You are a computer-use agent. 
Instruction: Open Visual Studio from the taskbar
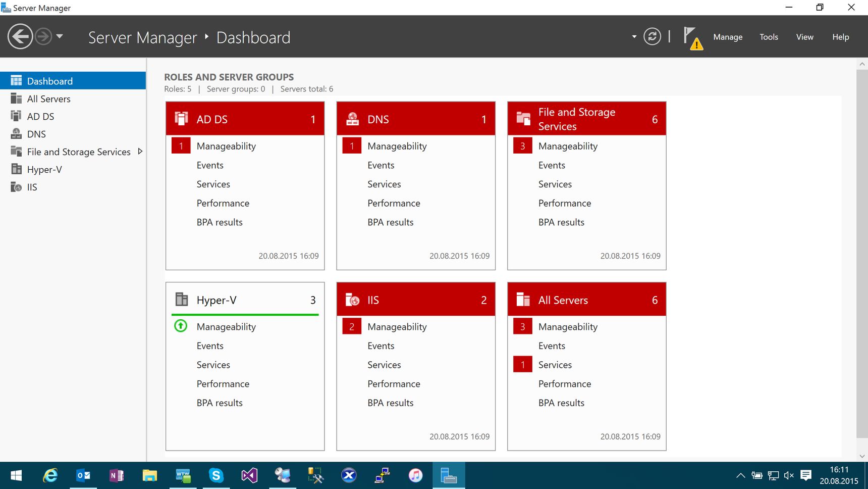pos(249,475)
